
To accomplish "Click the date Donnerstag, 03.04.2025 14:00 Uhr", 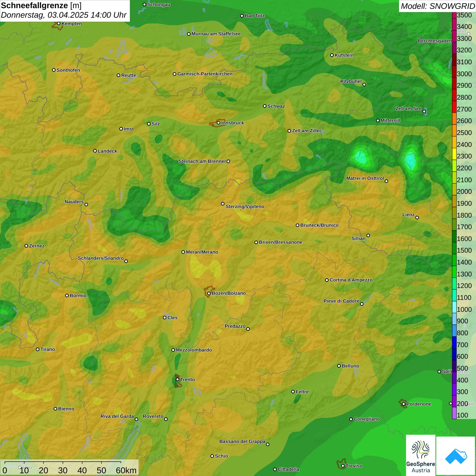I will click(64, 15).
